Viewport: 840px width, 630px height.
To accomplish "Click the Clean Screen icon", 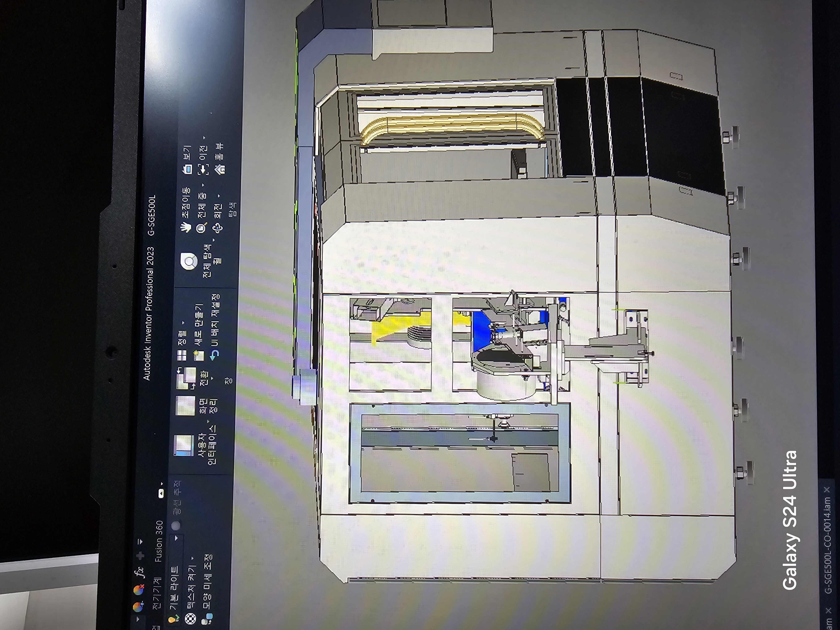I will (186, 405).
